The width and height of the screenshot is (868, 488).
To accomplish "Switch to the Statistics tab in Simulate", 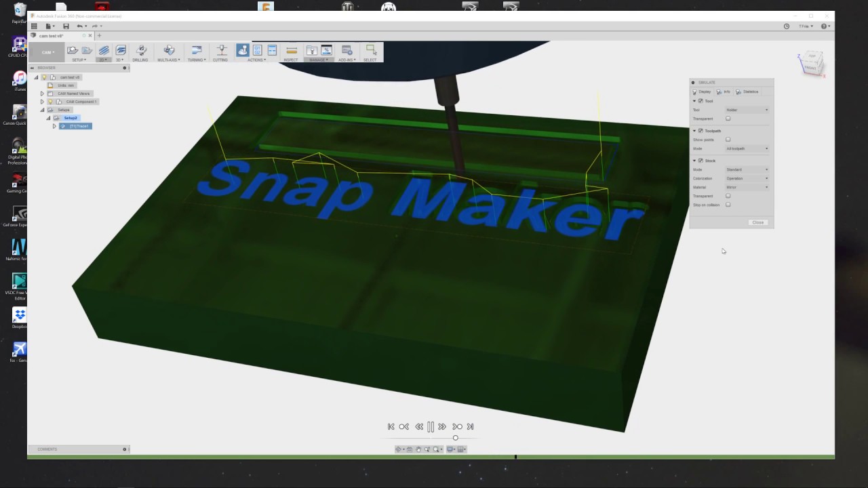I will 747,91.
